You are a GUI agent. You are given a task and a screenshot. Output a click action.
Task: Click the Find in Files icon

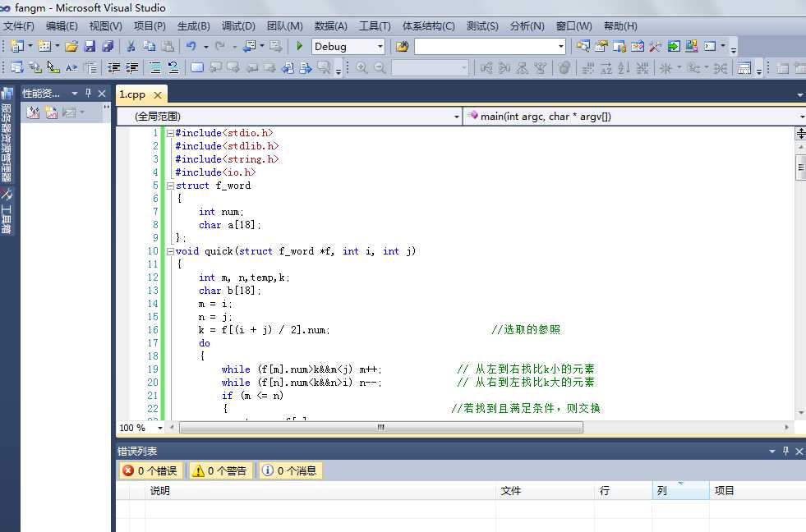tap(402, 47)
